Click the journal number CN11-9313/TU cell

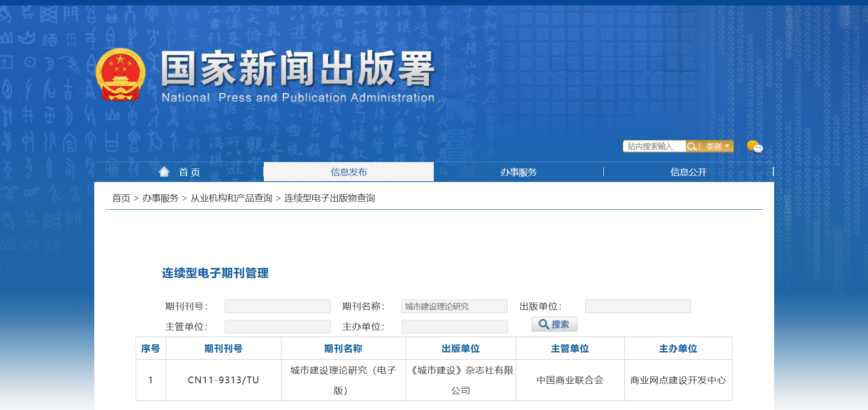223,380
